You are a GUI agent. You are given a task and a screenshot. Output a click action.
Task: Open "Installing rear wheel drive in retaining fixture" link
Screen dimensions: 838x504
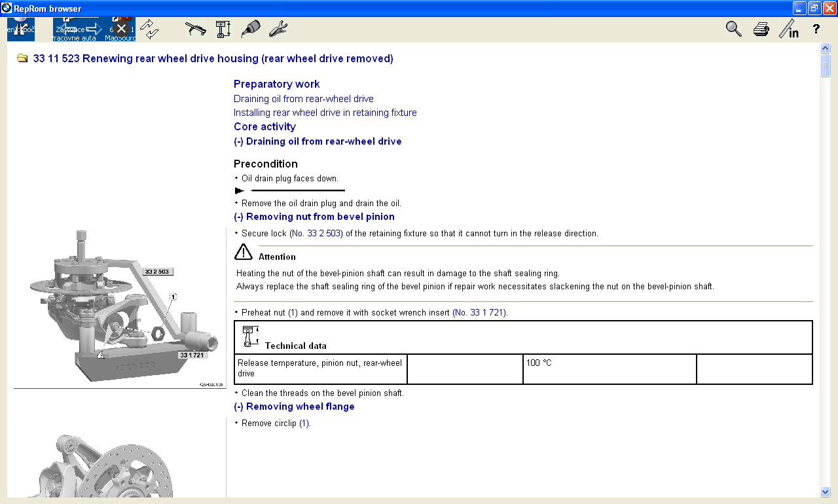point(325,113)
